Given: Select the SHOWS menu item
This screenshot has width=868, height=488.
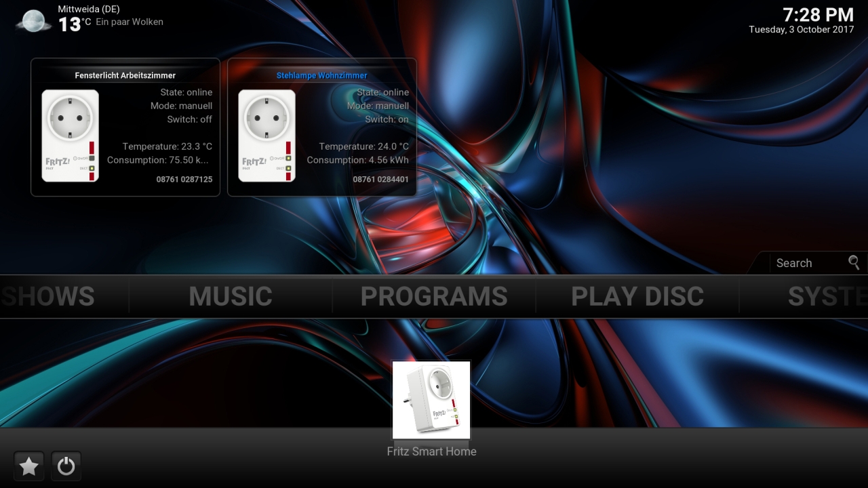Looking at the screenshot, I should [47, 297].
